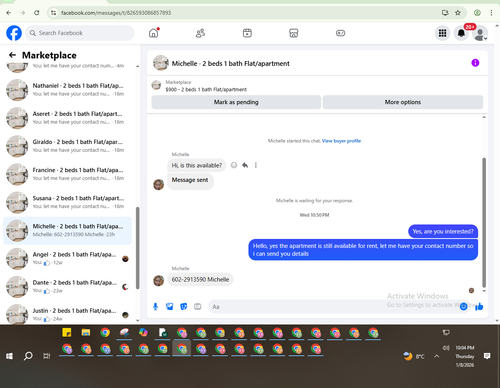Click the address bar URL

pos(116,13)
